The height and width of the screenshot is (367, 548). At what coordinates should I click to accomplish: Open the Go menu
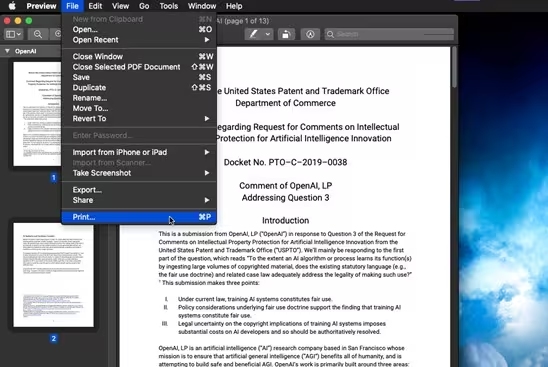click(x=144, y=6)
